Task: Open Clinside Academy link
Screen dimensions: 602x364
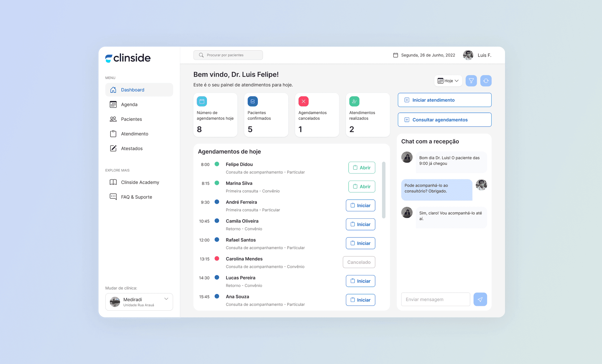Action: [x=140, y=182]
